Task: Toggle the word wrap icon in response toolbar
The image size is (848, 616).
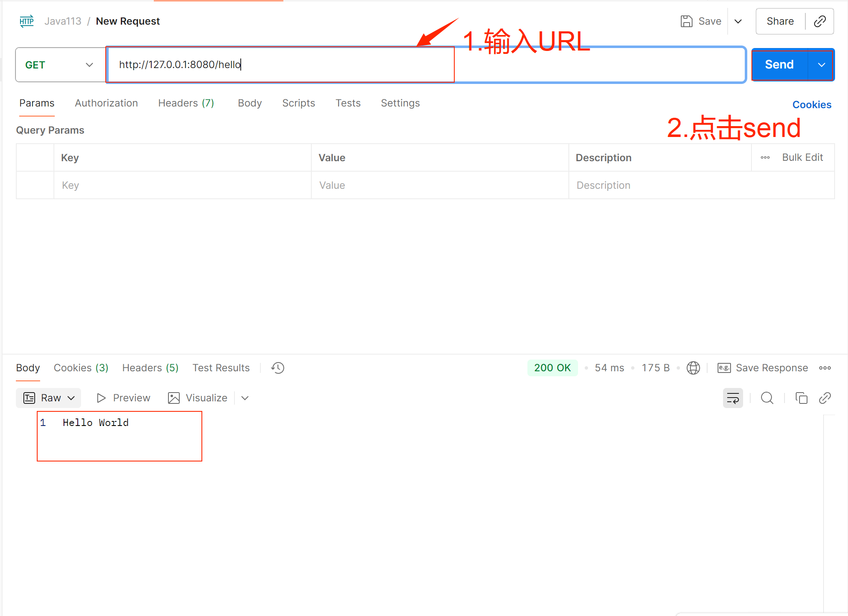Action: [x=733, y=398]
